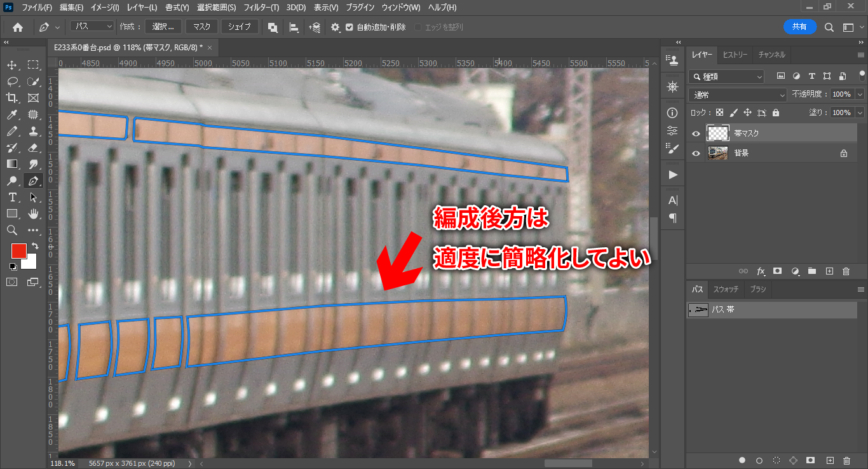Toggle the 自動追加・削除 checkbox
The image size is (868, 469).
(x=349, y=27)
